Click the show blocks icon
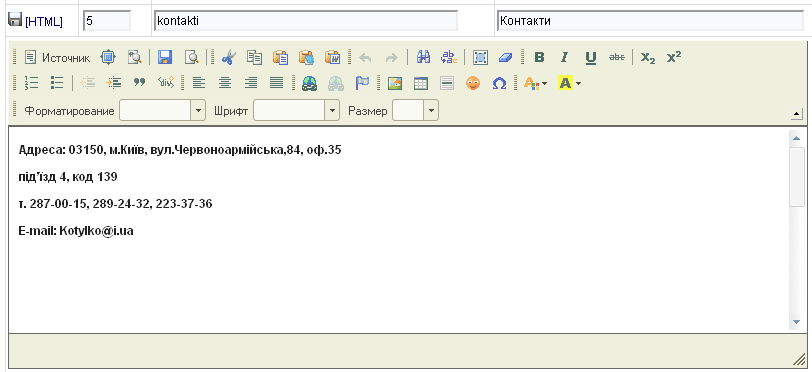 click(134, 58)
